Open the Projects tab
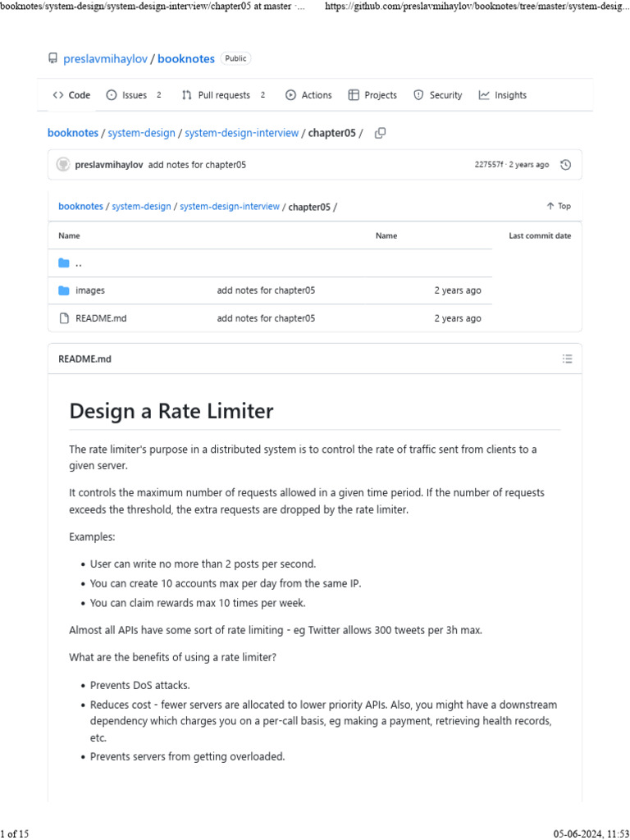The image size is (630, 840). tap(373, 95)
